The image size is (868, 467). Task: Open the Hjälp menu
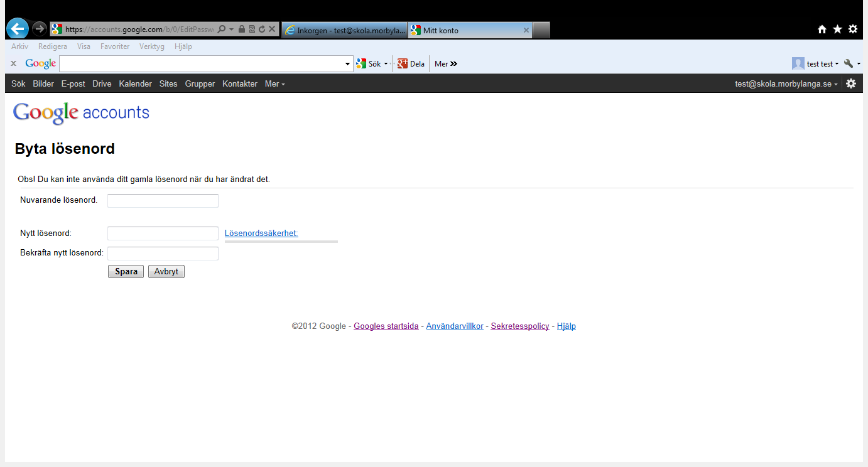(183, 46)
